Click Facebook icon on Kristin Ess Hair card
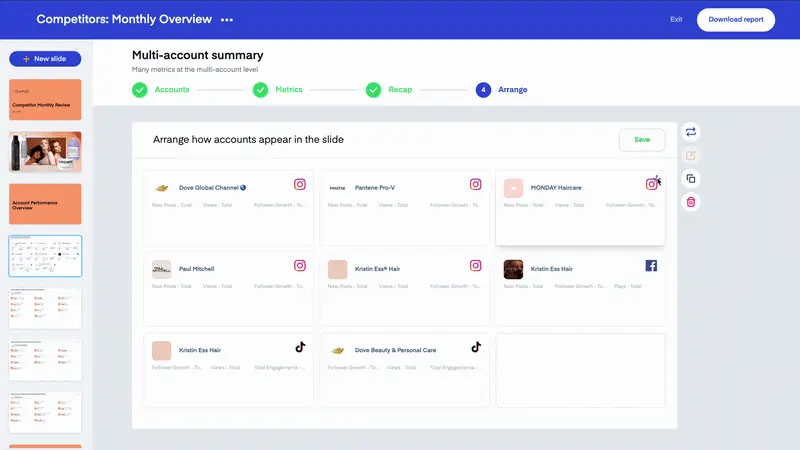The image size is (800, 450). tap(651, 265)
